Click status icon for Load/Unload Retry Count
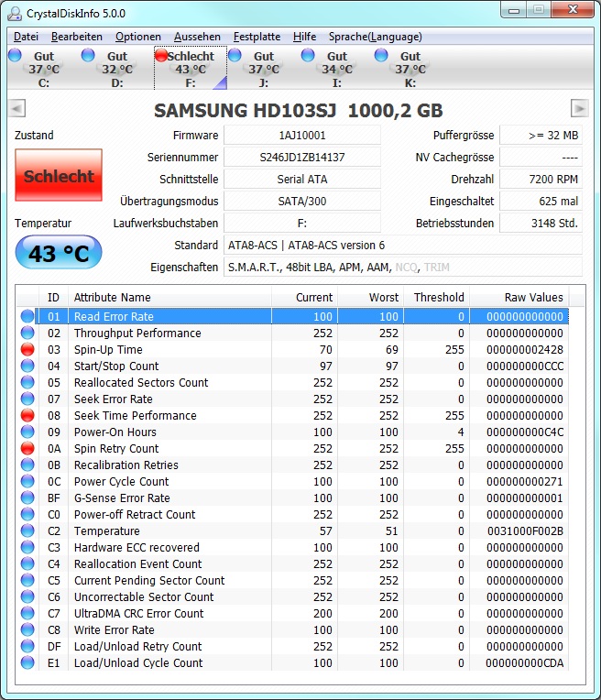Screen dimensions: 601x700 [x=27, y=647]
